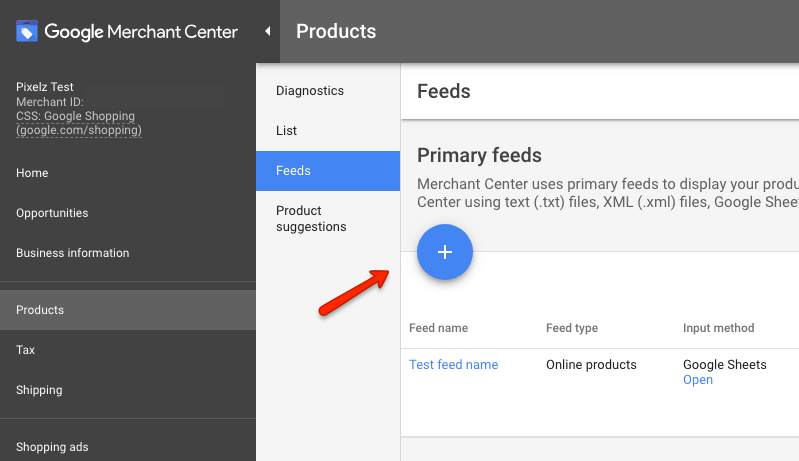Go to Opportunities in sidebar

point(52,213)
